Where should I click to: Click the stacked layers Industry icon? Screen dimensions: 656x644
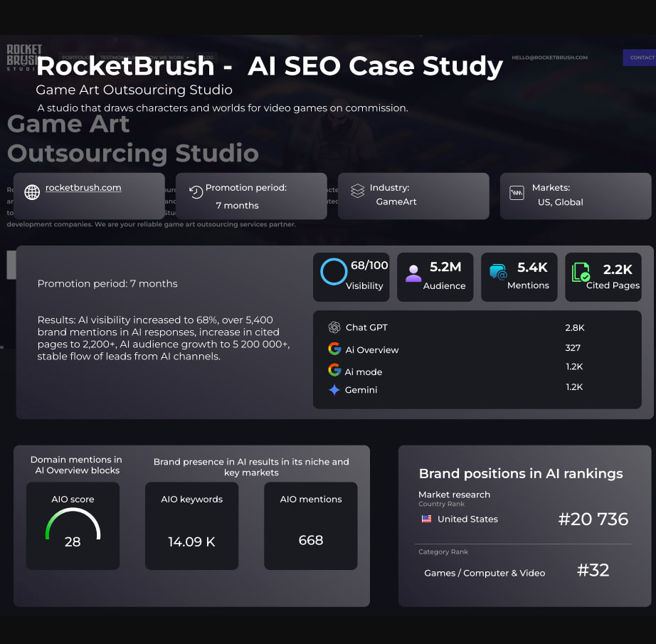click(358, 191)
